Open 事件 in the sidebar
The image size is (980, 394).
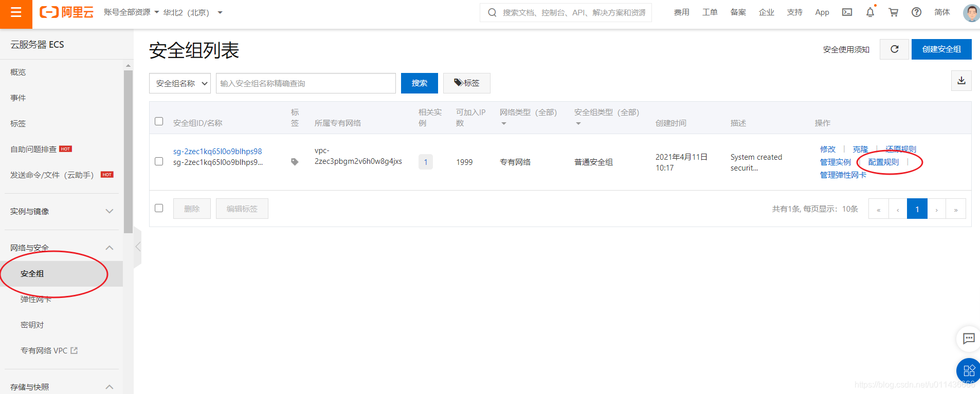click(18, 98)
